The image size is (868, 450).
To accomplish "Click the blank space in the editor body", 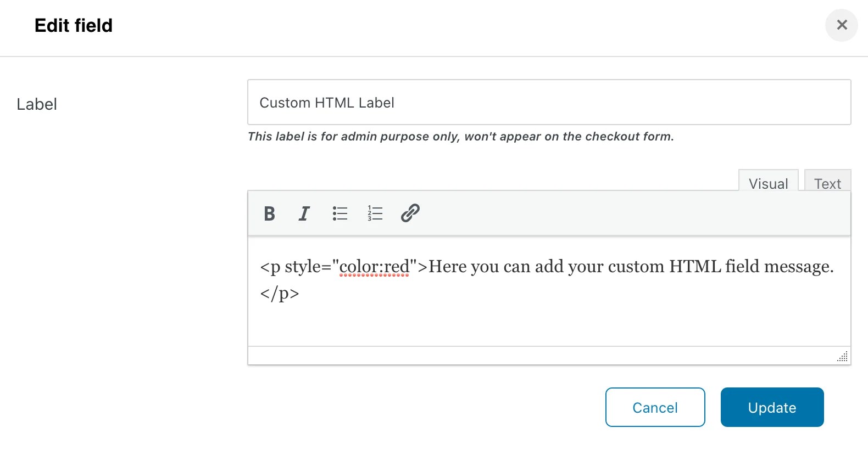I will 549,324.
